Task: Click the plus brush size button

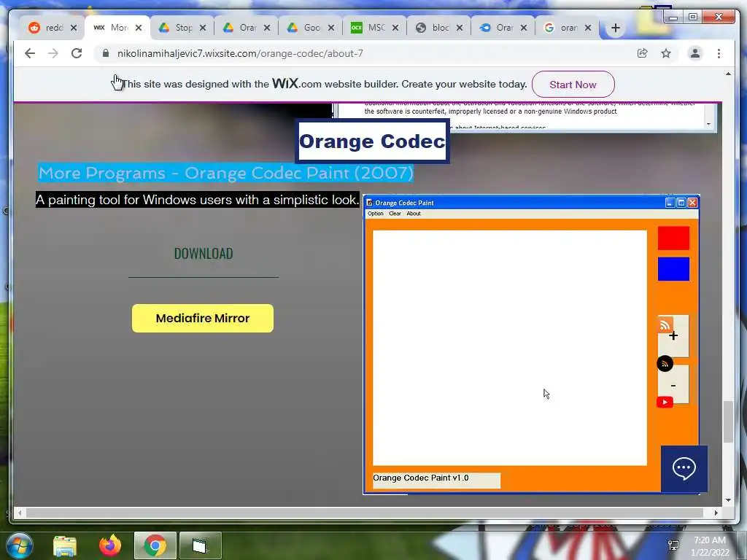Action: pos(673,336)
